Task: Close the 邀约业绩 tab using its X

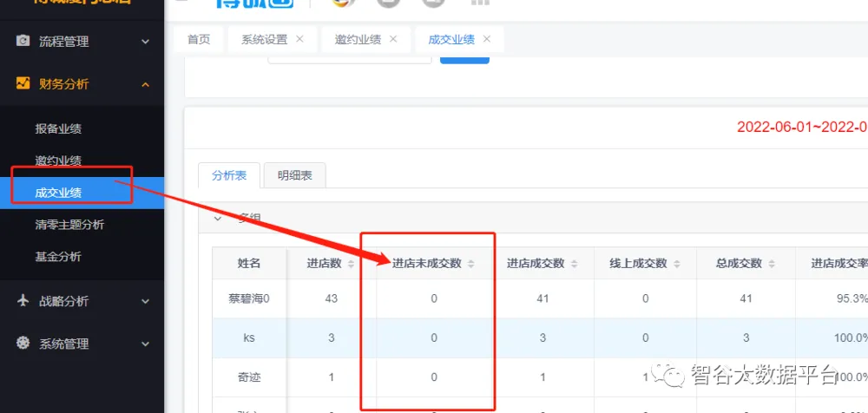Action: [393, 39]
